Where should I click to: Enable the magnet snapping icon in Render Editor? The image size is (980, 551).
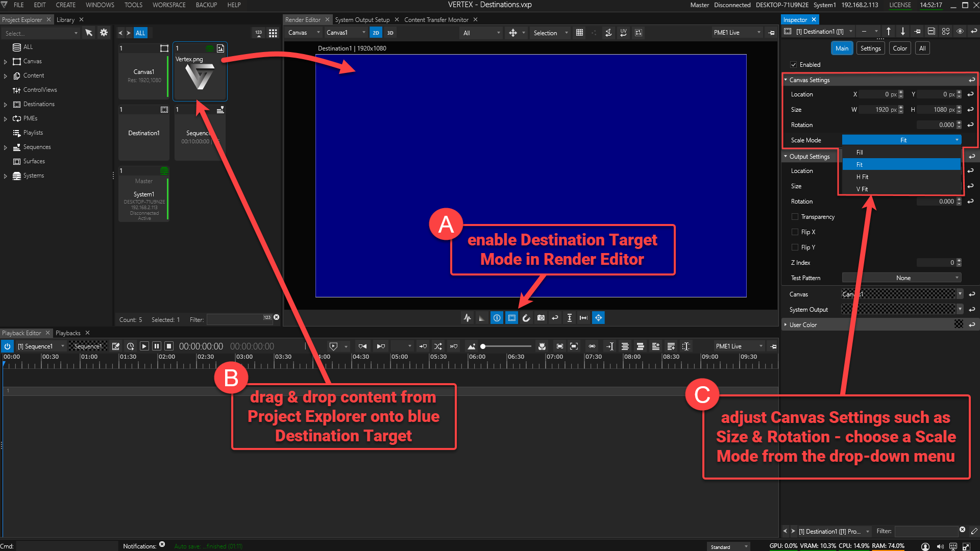[x=526, y=317]
